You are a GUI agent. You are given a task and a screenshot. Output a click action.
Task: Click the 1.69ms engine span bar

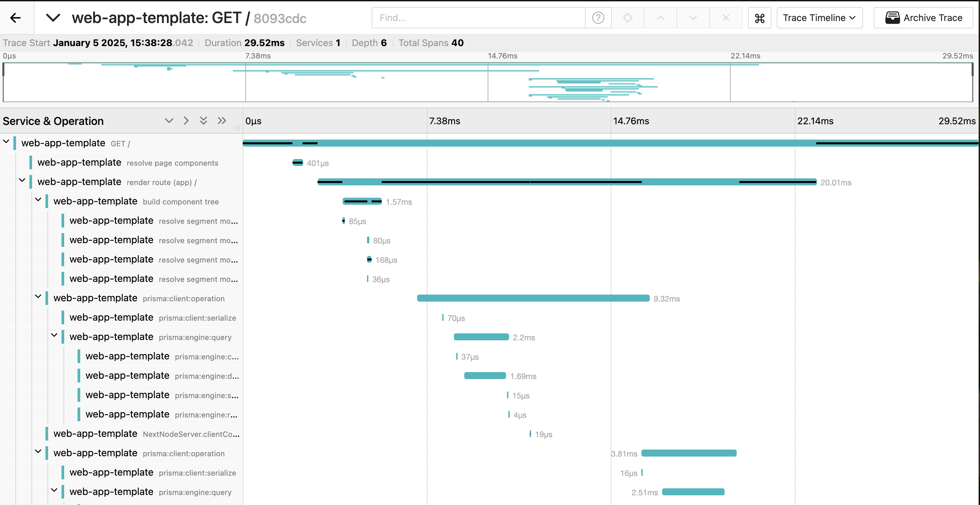[485, 376]
